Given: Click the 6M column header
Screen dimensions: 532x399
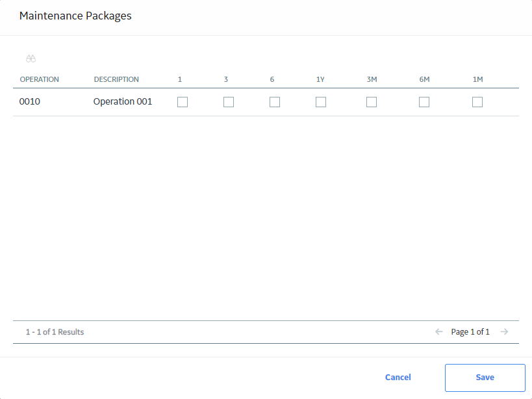Looking at the screenshot, I should pos(424,79).
